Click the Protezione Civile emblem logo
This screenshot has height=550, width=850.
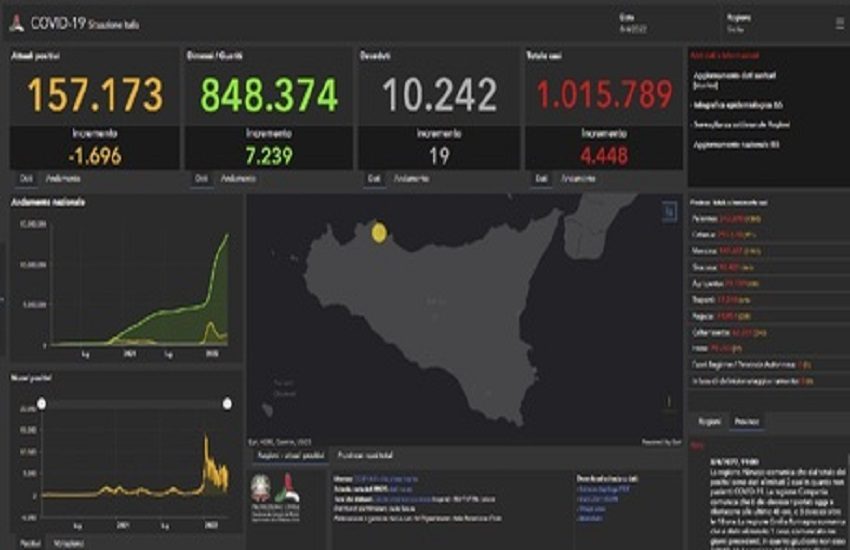click(x=290, y=494)
